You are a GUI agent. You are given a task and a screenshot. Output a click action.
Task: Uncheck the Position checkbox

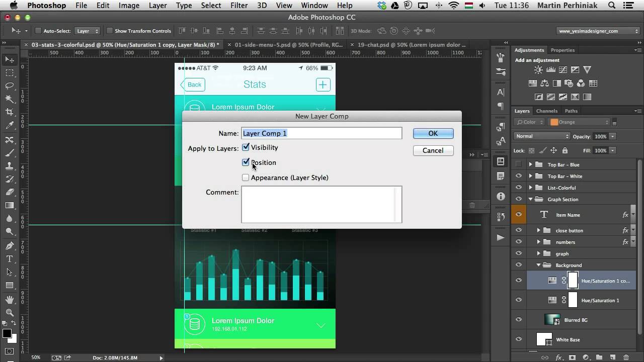(246, 162)
